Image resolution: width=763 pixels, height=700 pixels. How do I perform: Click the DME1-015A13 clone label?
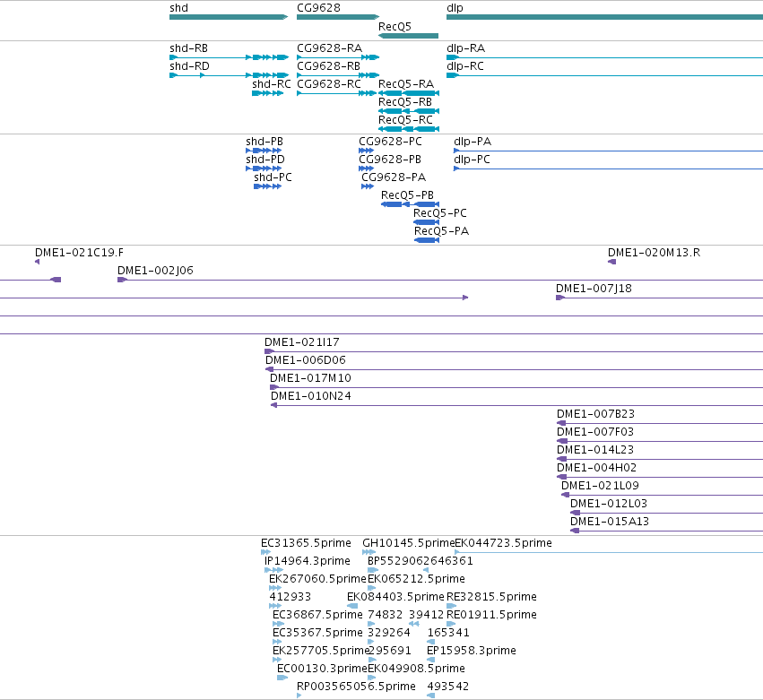click(610, 523)
